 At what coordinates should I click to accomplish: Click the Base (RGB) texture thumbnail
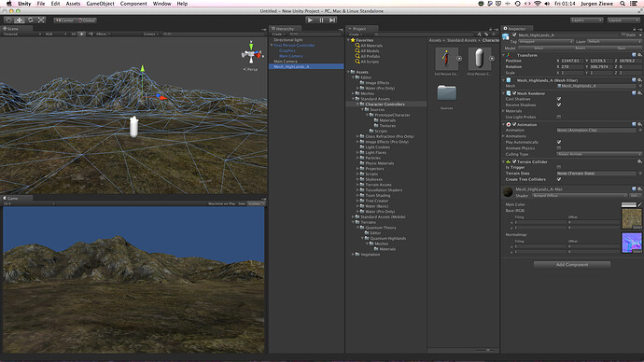coord(632,218)
